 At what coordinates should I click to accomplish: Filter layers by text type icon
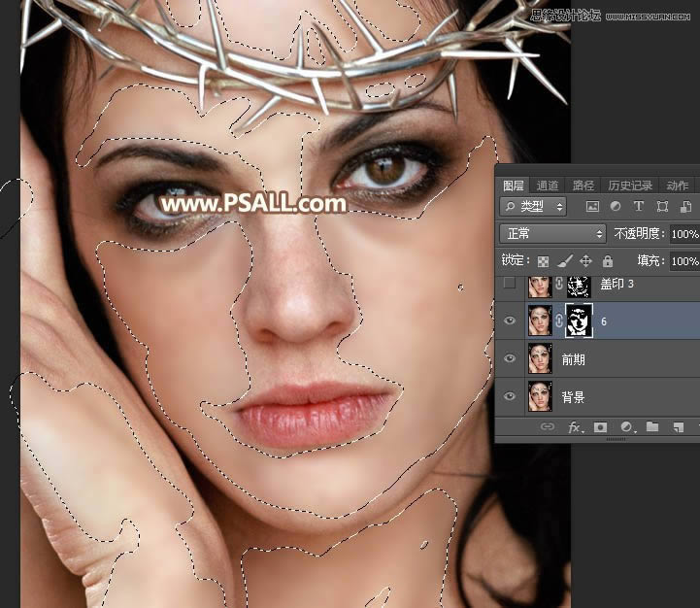[639, 207]
